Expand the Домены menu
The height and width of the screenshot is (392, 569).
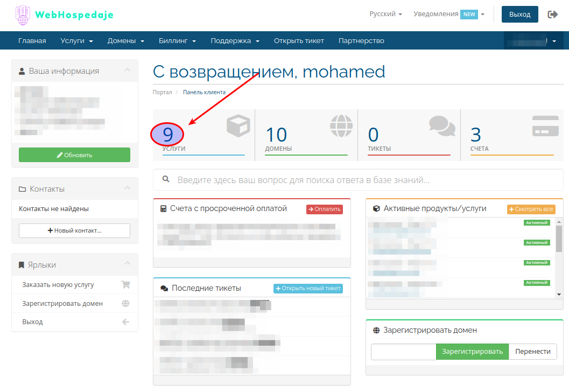point(125,40)
